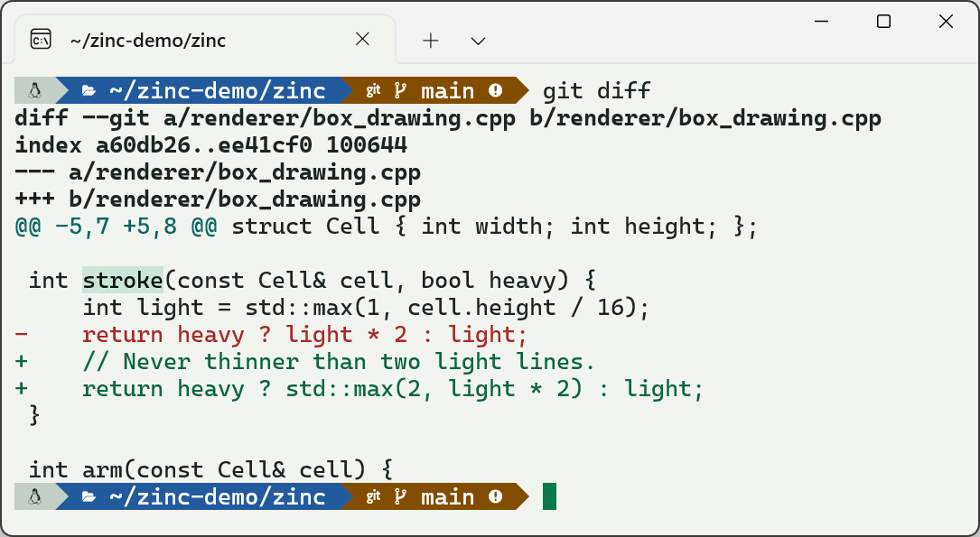Screen dimensions: 980x537
Task: Click the '--- a/renderer/box_drawing.cpp' line
Action: 218,173
